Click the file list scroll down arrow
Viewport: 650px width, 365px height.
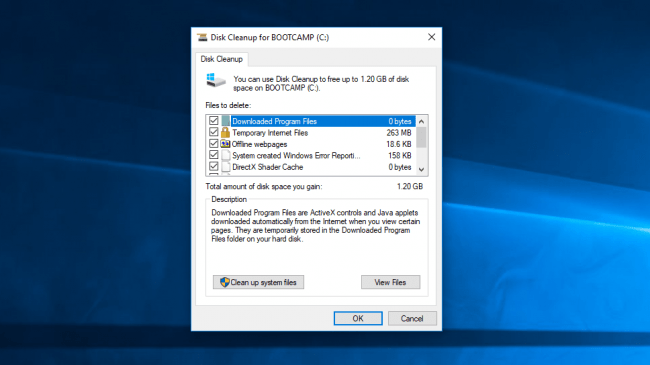click(x=422, y=169)
